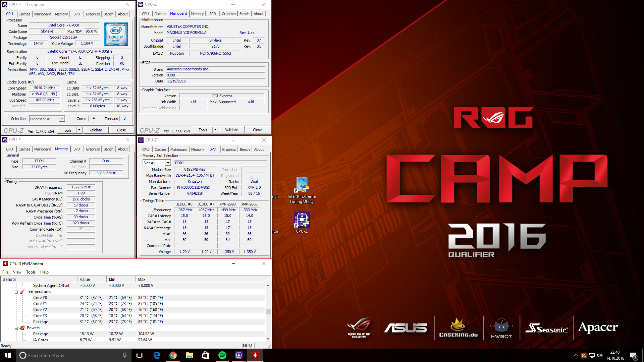Open About tab in SPD window
This screenshot has width=644, height=362.
tap(259, 149)
